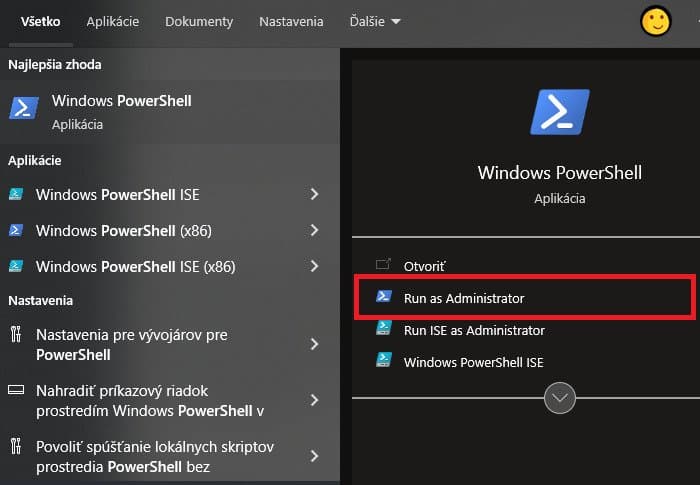Click the Run ISE as Administrator icon

[384, 328]
